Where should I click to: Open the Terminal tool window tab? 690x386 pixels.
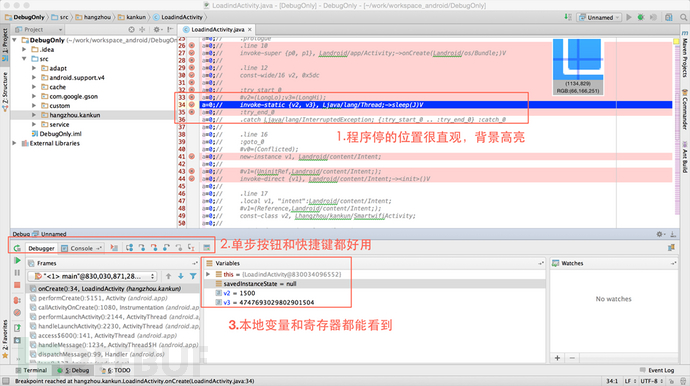point(31,370)
